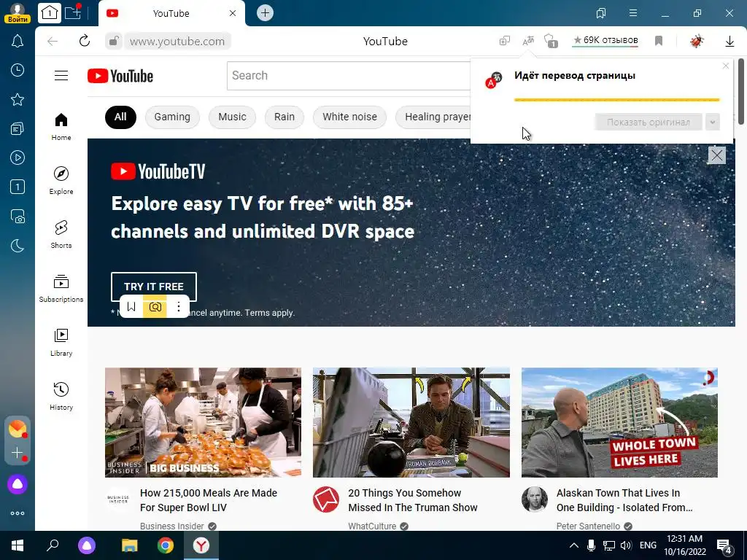Dismiss the YouTube TV banner ad
The image size is (747, 560).
[x=716, y=155]
